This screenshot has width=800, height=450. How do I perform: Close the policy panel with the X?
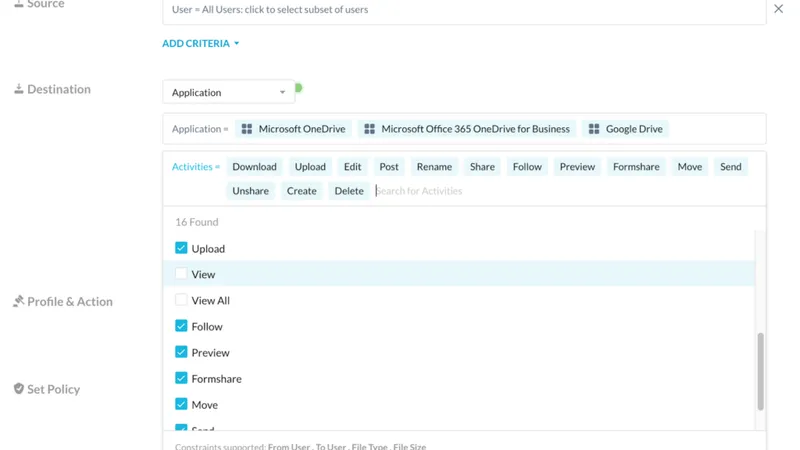point(778,9)
